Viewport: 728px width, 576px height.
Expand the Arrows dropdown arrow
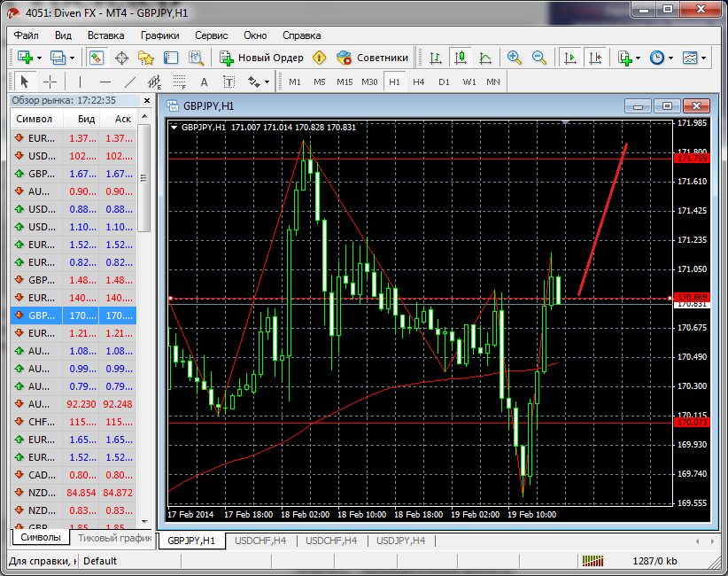(267, 82)
